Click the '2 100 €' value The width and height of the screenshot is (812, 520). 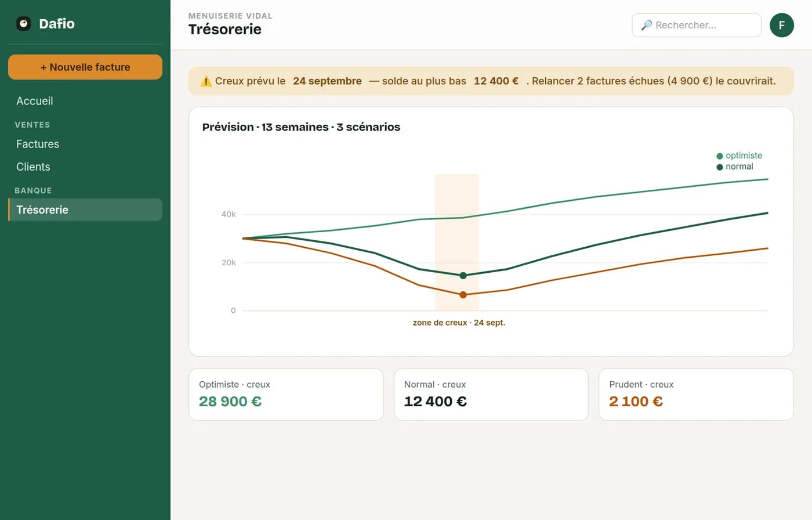point(636,402)
